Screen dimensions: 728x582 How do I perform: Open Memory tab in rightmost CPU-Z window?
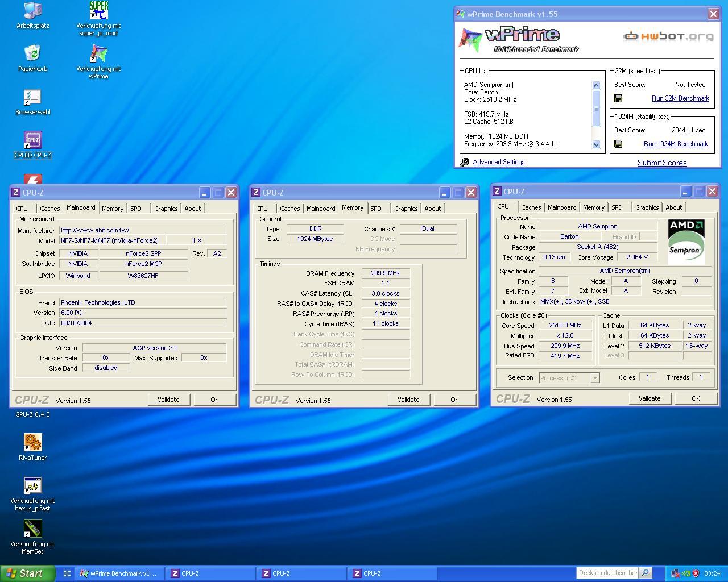tap(594, 207)
